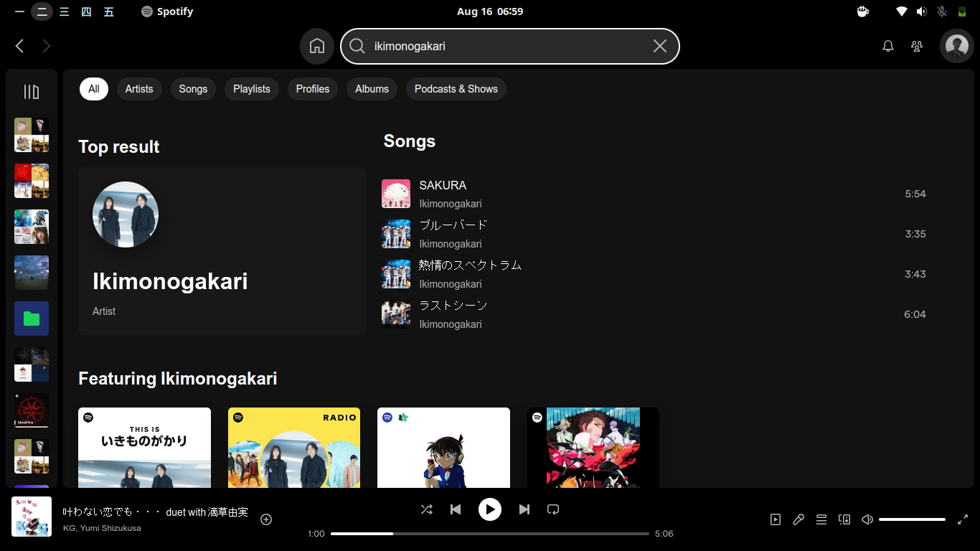
Task: Open the Ikimonogakari Radio playlist card
Action: pyautogui.click(x=294, y=448)
